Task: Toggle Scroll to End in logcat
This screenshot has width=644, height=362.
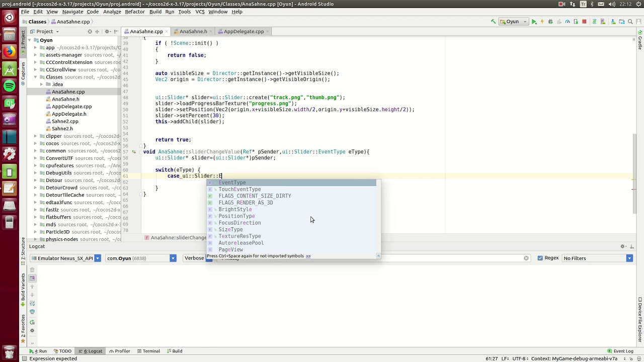Action: (32, 278)
